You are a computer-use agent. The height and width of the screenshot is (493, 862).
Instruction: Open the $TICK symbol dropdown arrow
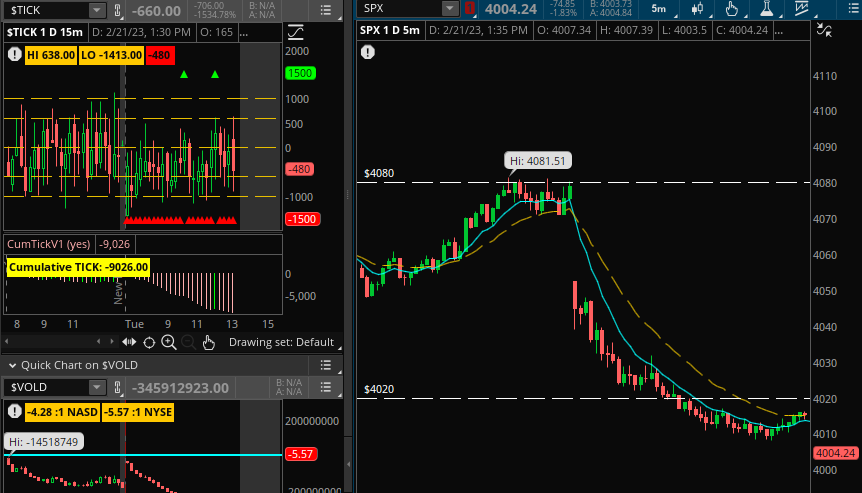97,10
